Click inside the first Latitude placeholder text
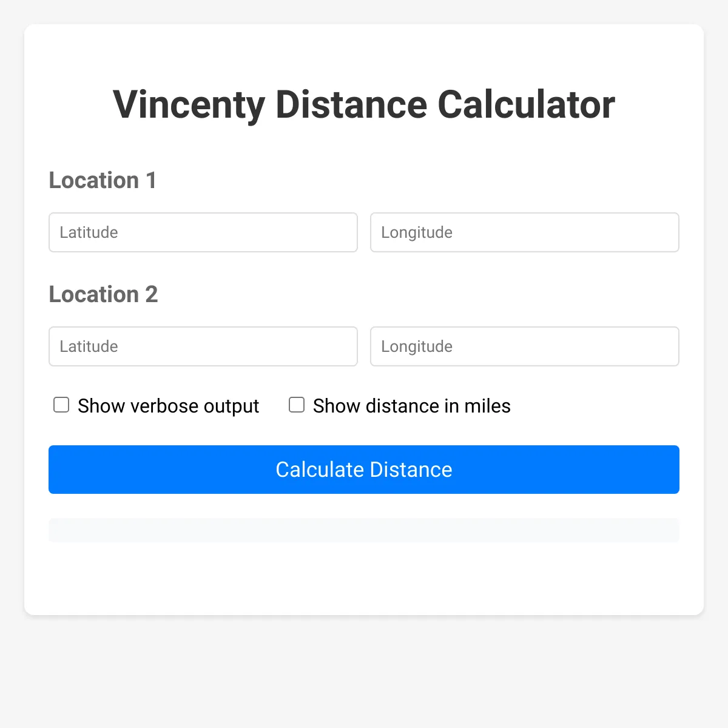 click(88, 232)
